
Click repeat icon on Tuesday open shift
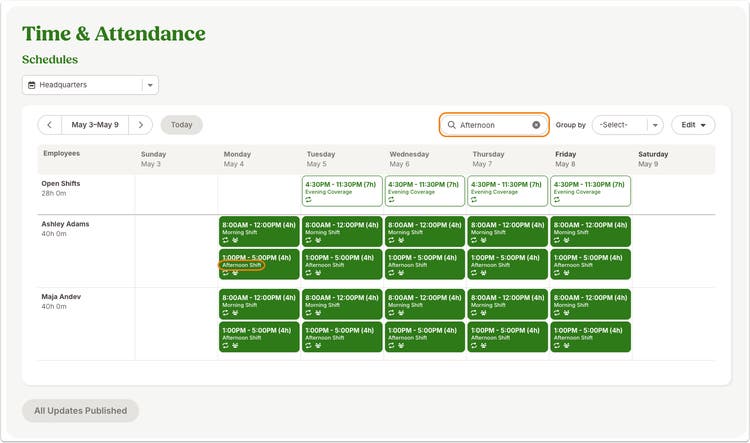tap(309, 200)
